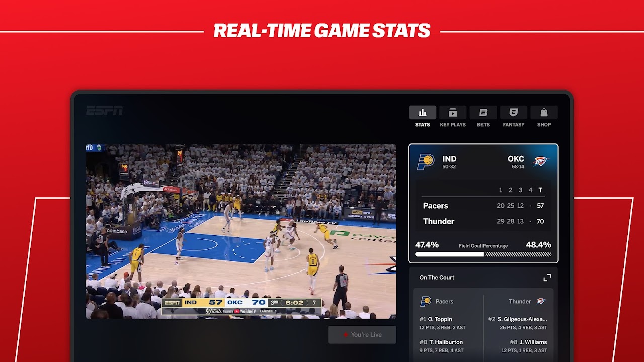
Task: Expand the On The Court panel
Action: point(547,278)
